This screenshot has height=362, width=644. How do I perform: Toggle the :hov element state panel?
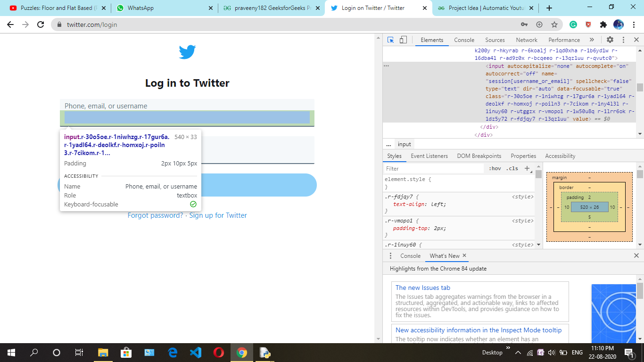[x=495, y=168]
